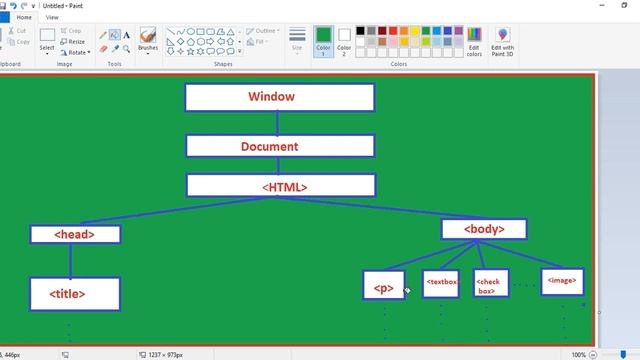Select the Magnifier tool
Viewport: 640px width, 360px height.
point(127,49)
